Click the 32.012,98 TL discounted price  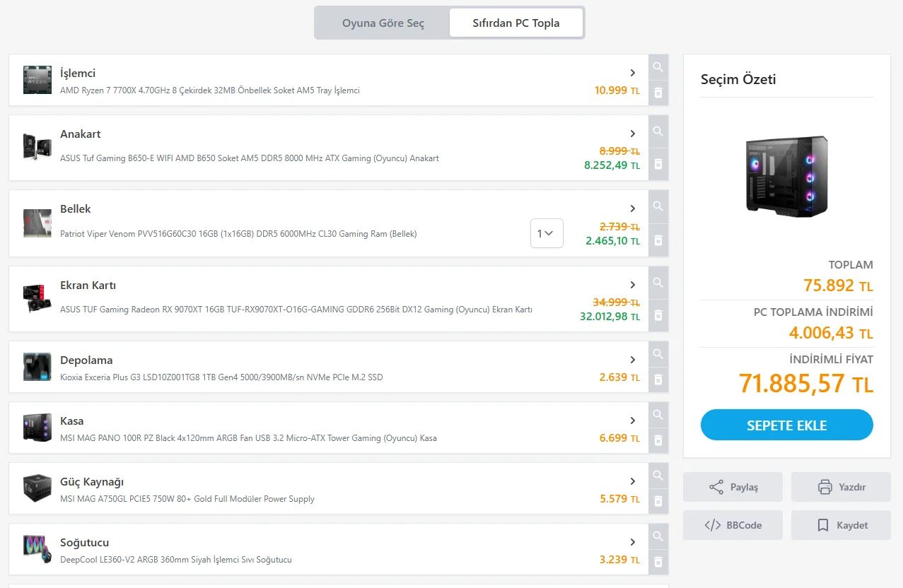click(x=610, y=317)
